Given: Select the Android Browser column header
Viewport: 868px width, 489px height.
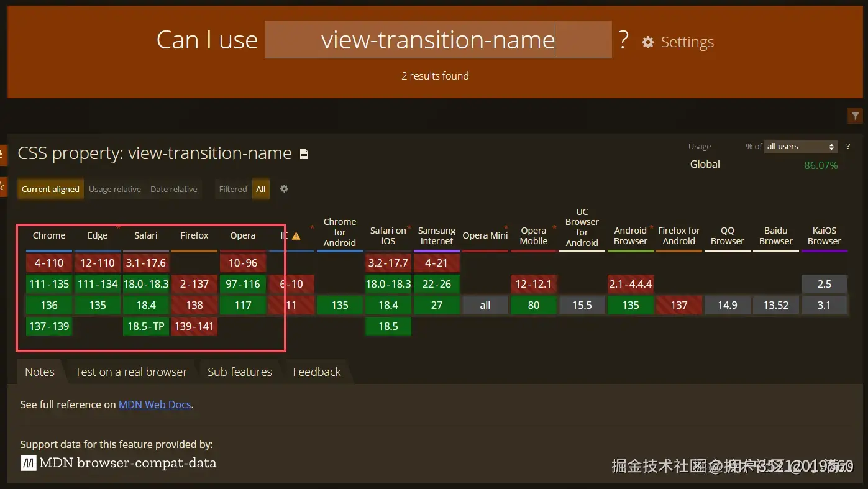Looking at the screenshot, I should [631, 235].
